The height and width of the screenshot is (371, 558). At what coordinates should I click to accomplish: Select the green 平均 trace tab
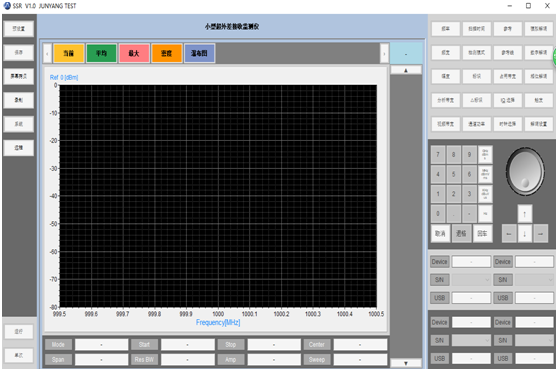(x=101, y=53)
